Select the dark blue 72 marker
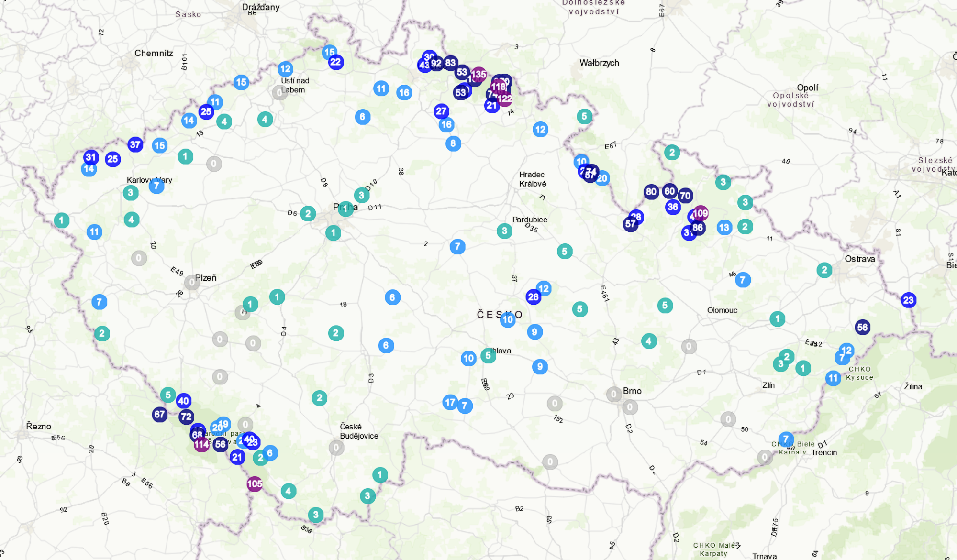The width and height of the screenshot is (957, 560). click(x=186, y=417)
